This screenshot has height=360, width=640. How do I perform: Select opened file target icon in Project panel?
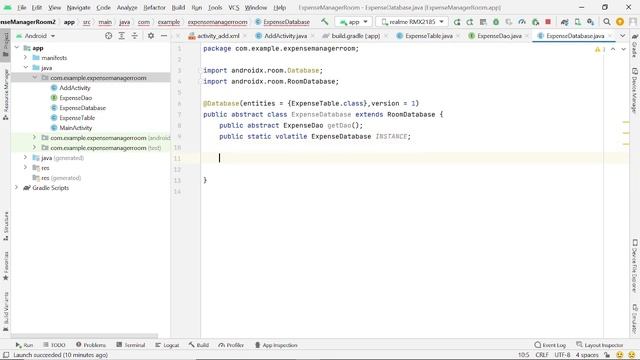(109, 36)
